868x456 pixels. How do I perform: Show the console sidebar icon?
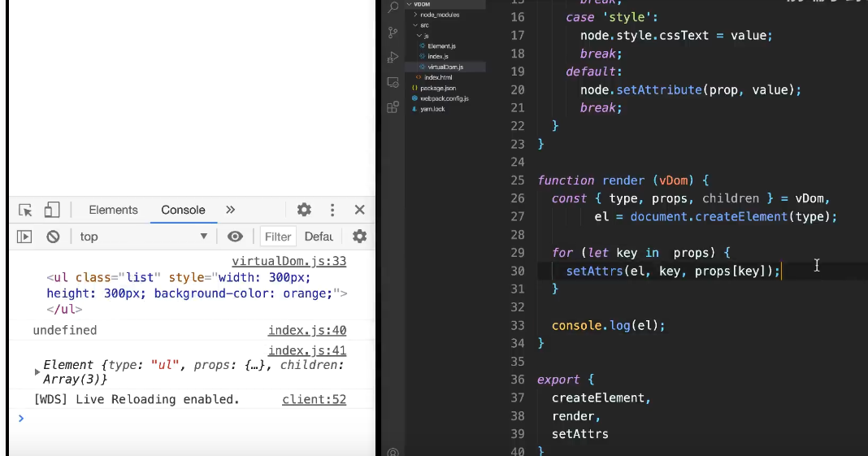click(24, 237)
